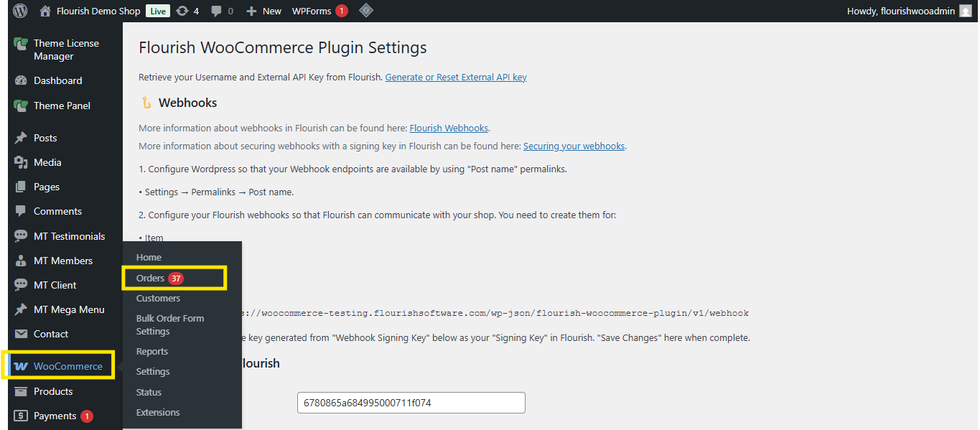This screenshot has height=430, width=980.
Task: Open the WPForms admin bar item
Action: pos(312,11)
